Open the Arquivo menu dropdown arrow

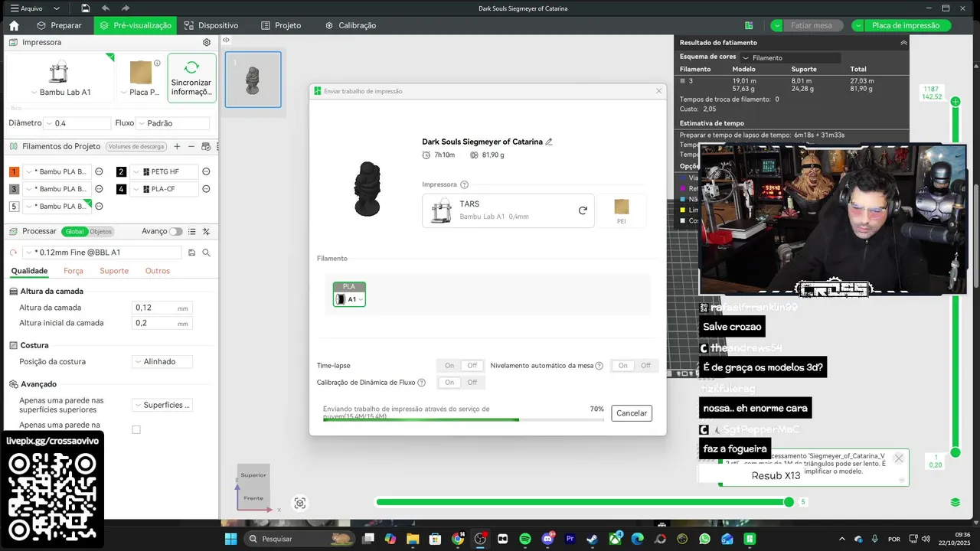click(x=57, y=8)
